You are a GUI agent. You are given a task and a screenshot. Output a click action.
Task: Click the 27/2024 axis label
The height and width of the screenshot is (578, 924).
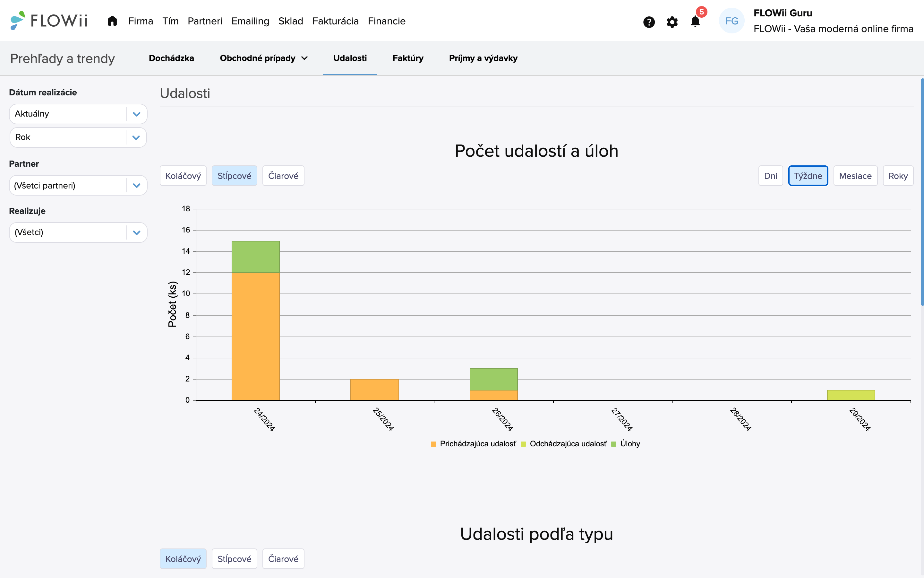[621, 419]
